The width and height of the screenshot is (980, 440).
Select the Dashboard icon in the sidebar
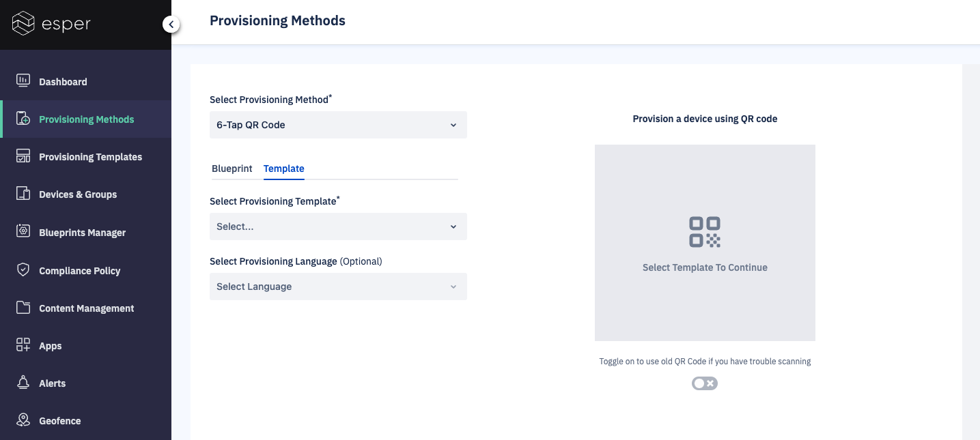23,81
